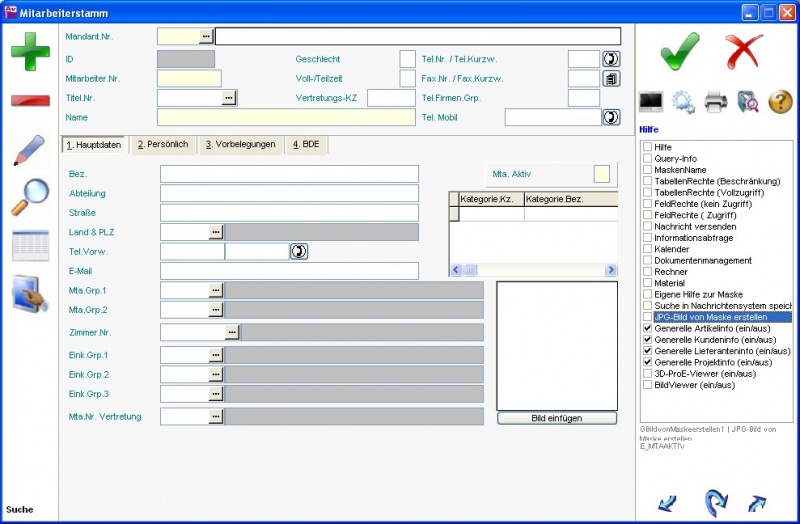Open the Zimmer.Nr. lookup button

(232, 332)
